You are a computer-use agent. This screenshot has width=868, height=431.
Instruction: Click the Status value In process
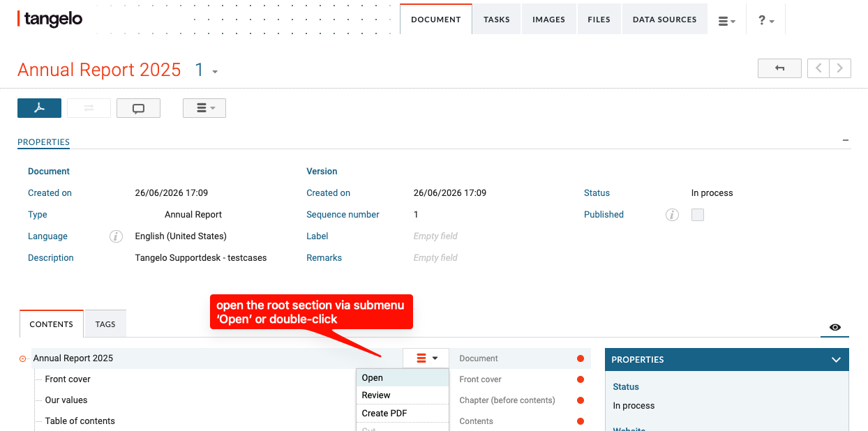click(712, 193)
